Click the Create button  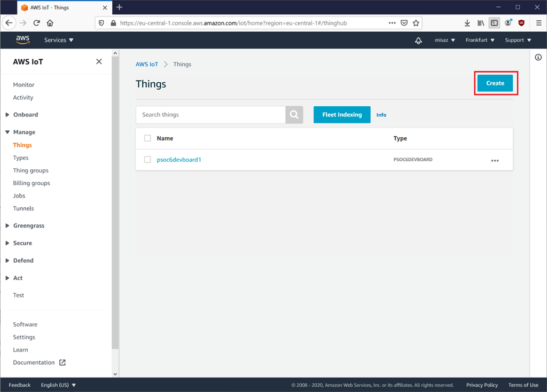click(495, 83)
